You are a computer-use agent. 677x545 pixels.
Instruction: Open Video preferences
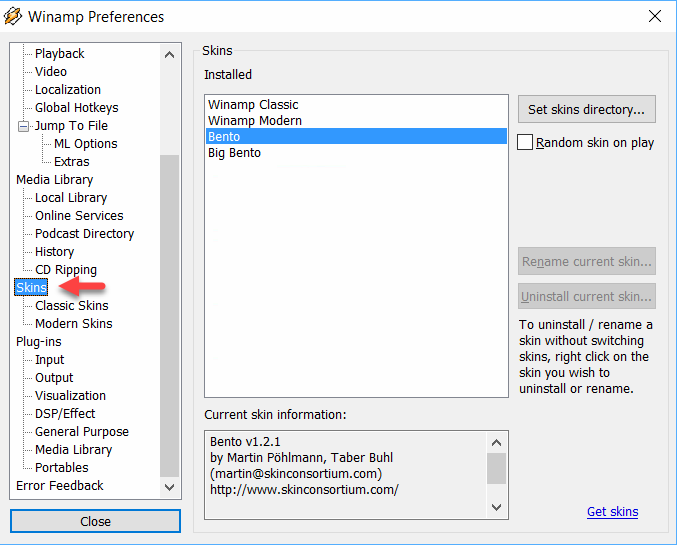pos(51,72)
